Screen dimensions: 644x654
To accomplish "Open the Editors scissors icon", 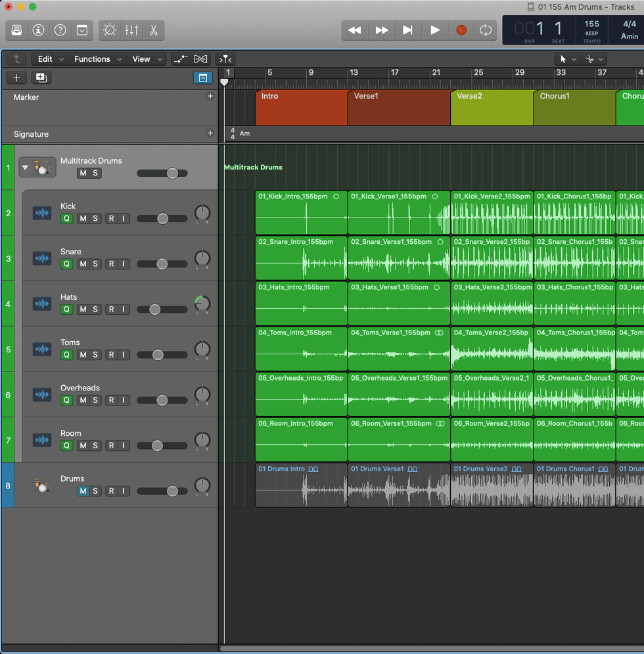I will 153,30.
